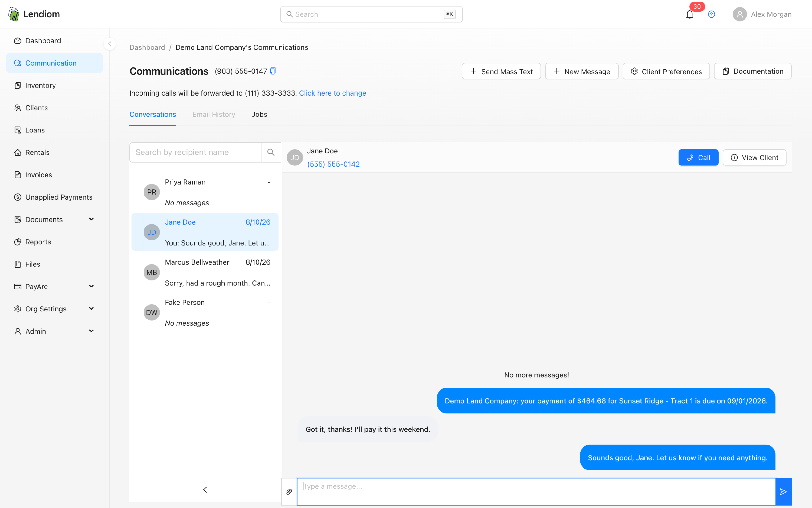Click the 'Sounds good, Jane' sent bubble

tap(677, 458)
